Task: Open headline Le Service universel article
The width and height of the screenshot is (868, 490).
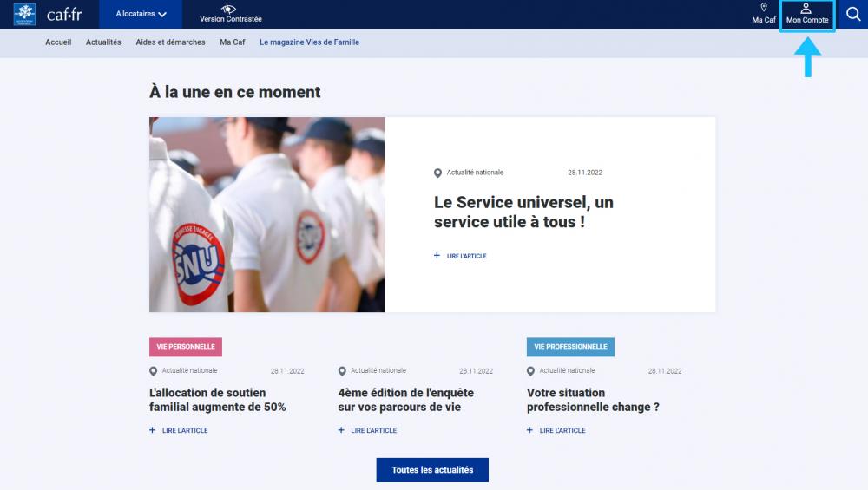Action: coord(523,212)
